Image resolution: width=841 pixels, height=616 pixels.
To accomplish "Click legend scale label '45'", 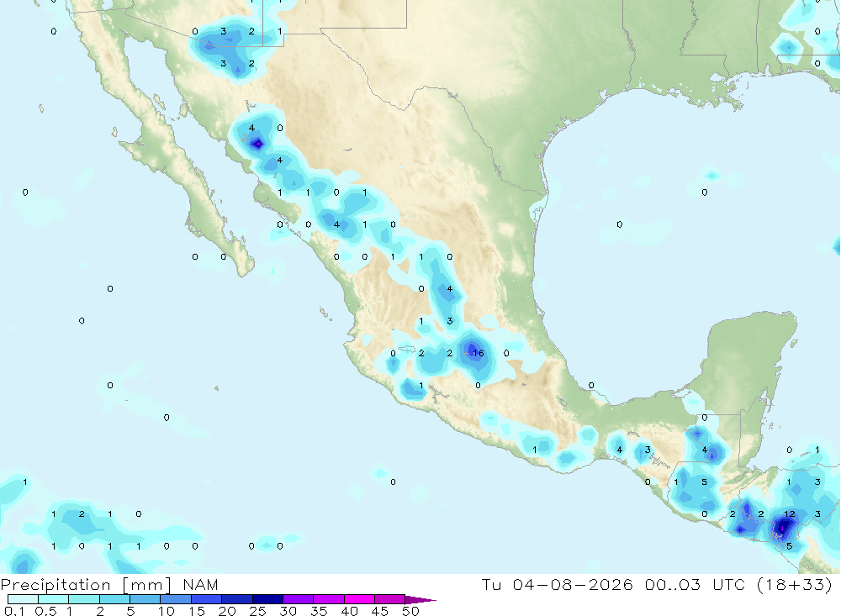I will (380, 611).
